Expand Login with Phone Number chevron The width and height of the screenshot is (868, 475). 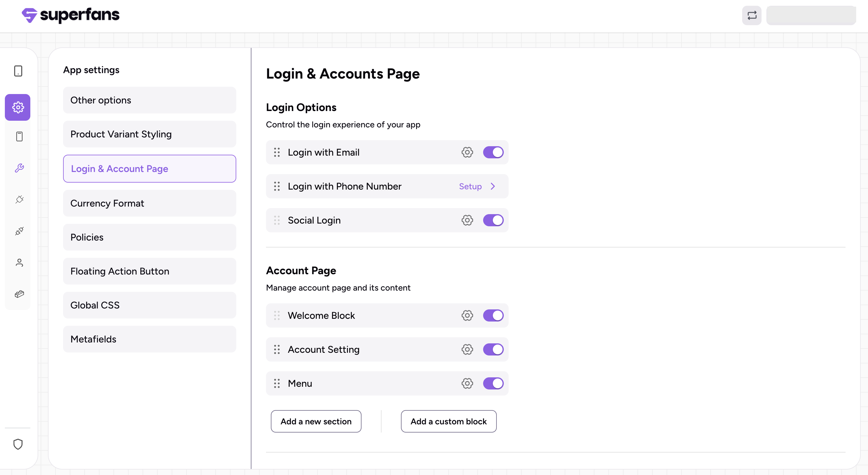(x=493, y=186)
